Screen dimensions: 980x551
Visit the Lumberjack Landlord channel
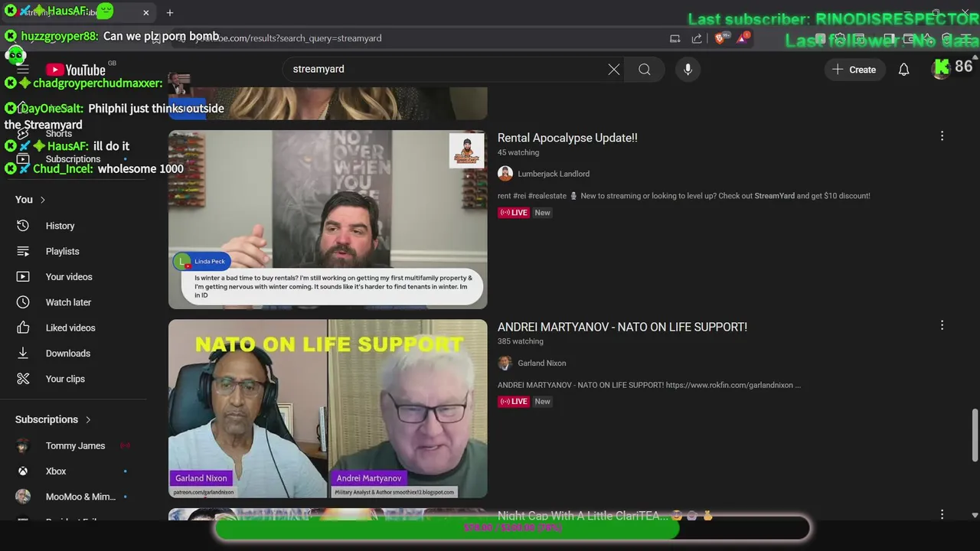(x=554, y=174)
